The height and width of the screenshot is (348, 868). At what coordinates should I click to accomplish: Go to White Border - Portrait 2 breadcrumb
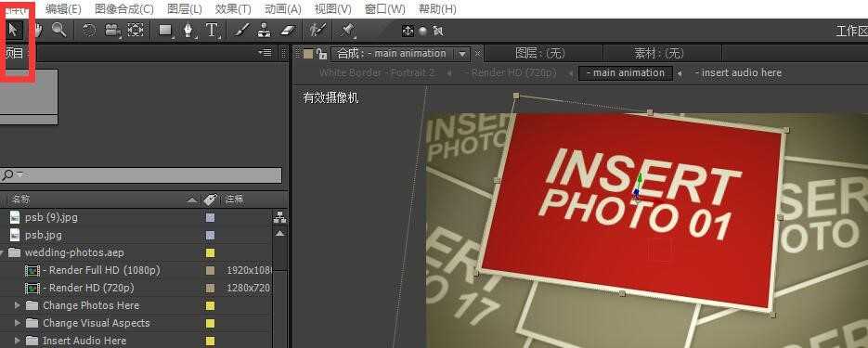click(376, 72)
